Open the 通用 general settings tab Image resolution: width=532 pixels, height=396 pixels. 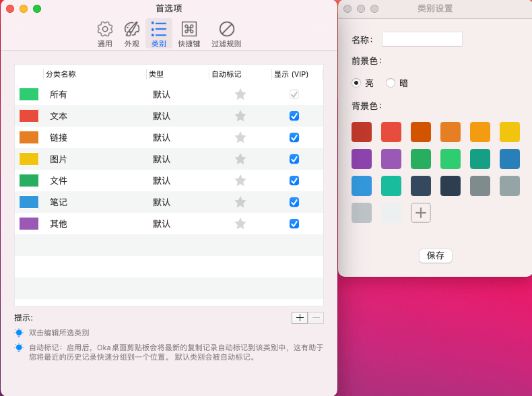point(105,34)
